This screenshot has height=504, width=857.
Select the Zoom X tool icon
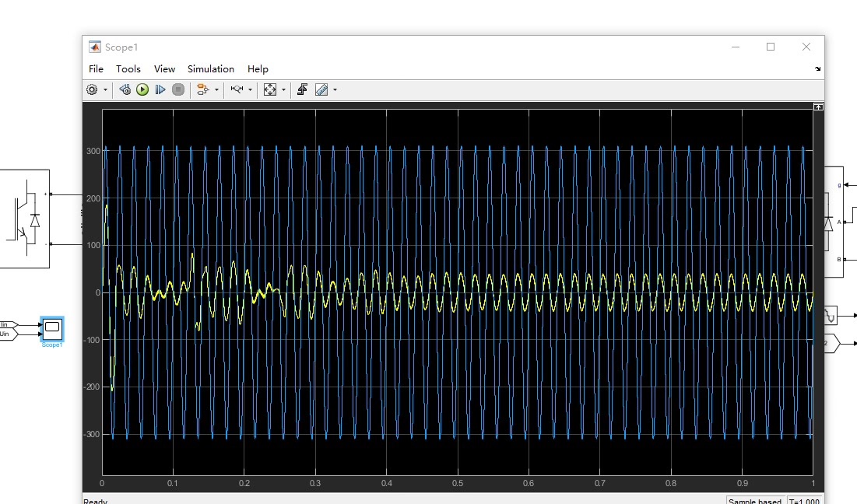pyautogui.click(x=237, y=89)
